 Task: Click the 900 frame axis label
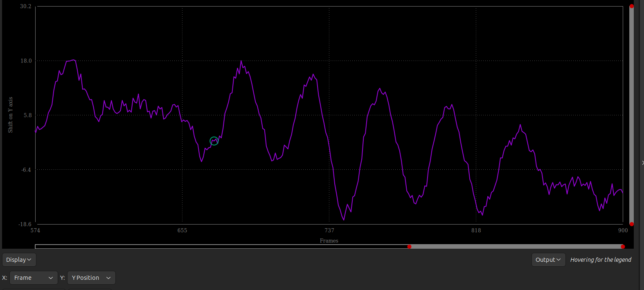(x=623, y=230)
